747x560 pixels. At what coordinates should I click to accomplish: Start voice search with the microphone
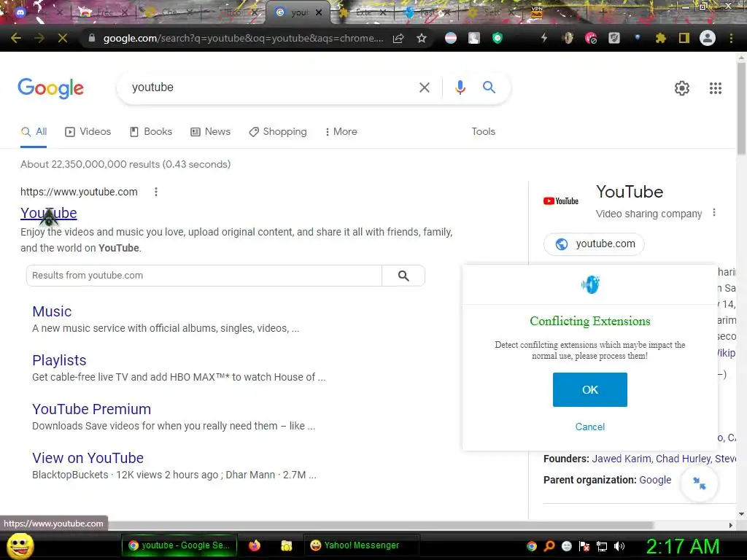pos(460,87)
